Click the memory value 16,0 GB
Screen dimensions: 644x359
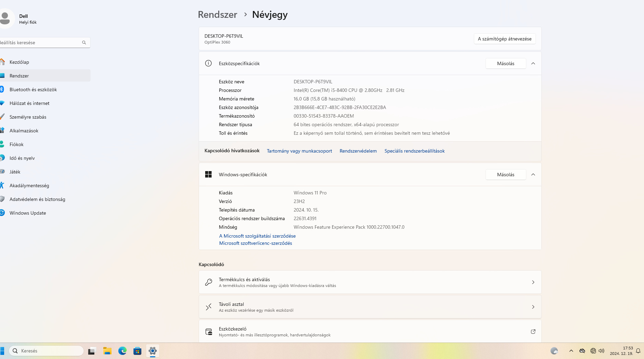click(324, 99)
